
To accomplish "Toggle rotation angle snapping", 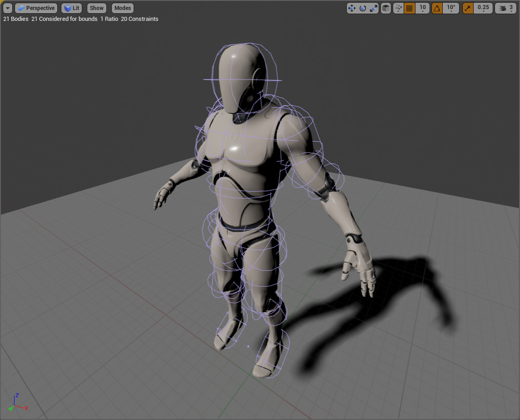I will tap(437, 8).
